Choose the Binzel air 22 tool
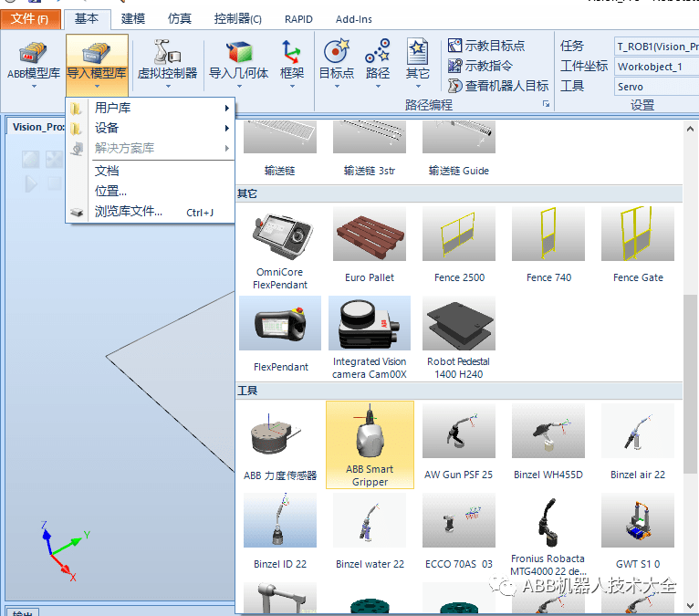 click(x=638, y=443)
